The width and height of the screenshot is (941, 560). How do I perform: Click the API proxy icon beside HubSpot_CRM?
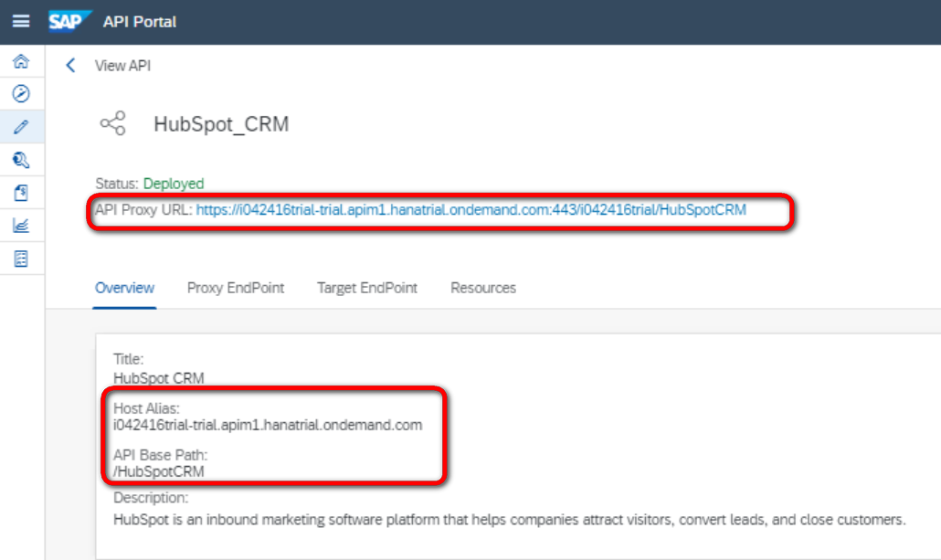click(112, 124)
